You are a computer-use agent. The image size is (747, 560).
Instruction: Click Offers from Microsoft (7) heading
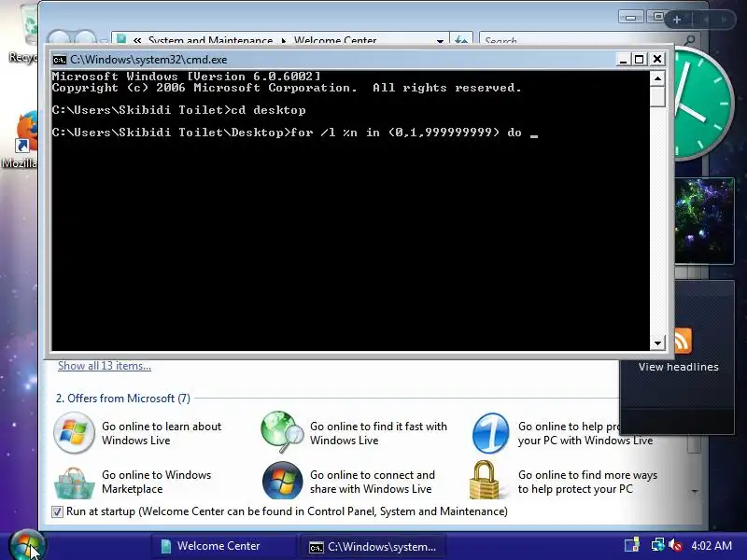click(123, 399)
